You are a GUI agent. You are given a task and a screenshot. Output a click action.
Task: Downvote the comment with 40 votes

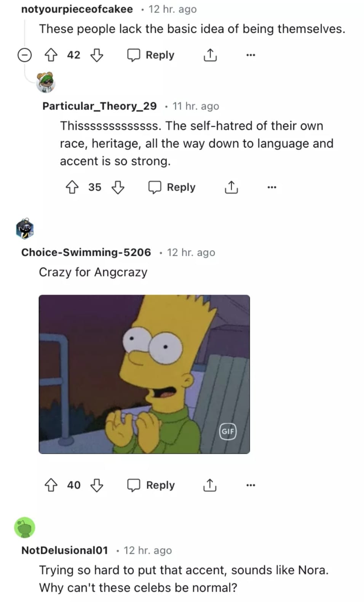point(97,485)
